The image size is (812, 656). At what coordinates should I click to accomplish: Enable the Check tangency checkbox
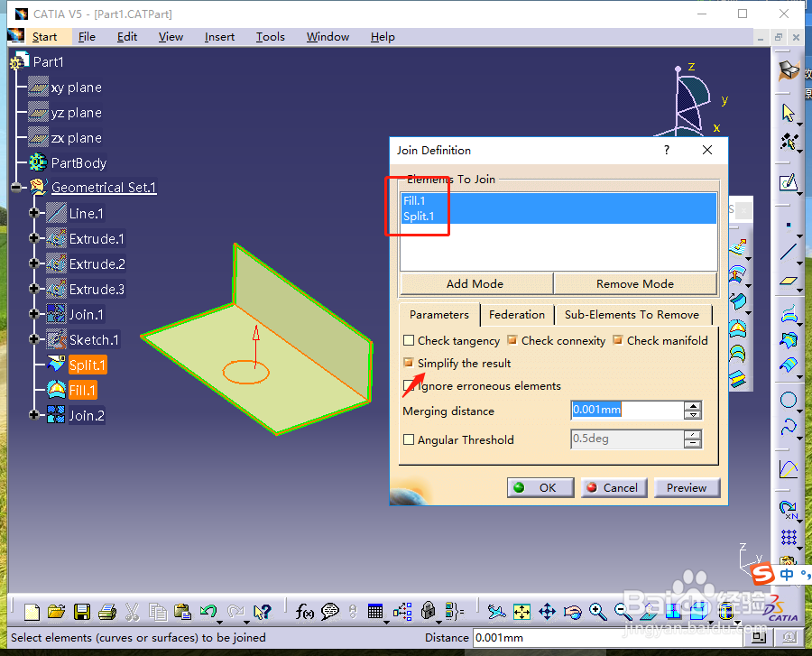pyautogui.click(x=409, y=340)
